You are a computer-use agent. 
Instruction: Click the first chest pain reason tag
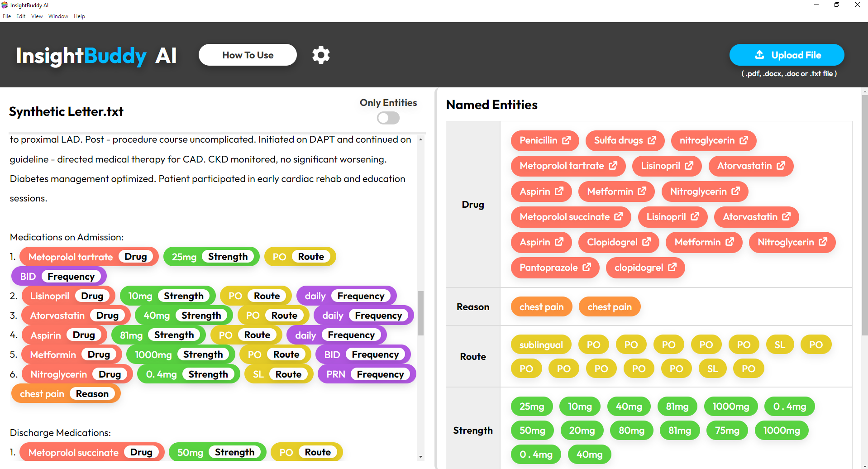click(541, 307)
